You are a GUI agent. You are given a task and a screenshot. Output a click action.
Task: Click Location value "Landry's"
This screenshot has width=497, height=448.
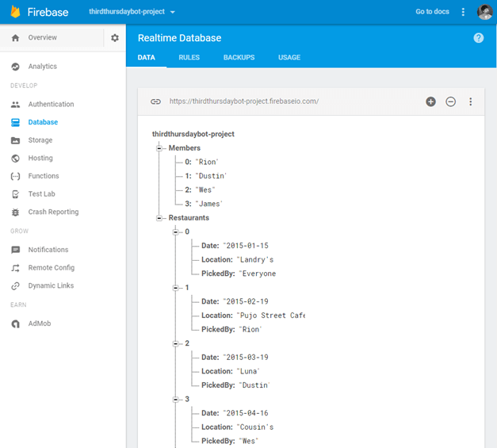[255, 259]
